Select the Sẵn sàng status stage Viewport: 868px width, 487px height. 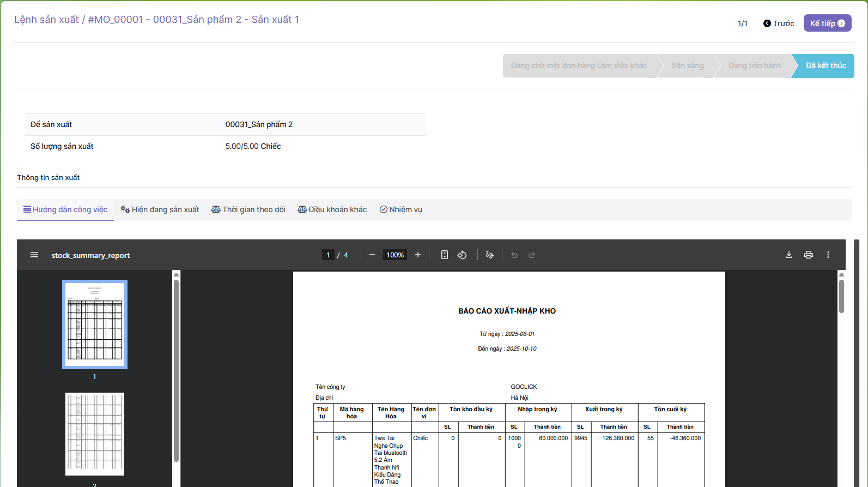coord(687,66)
